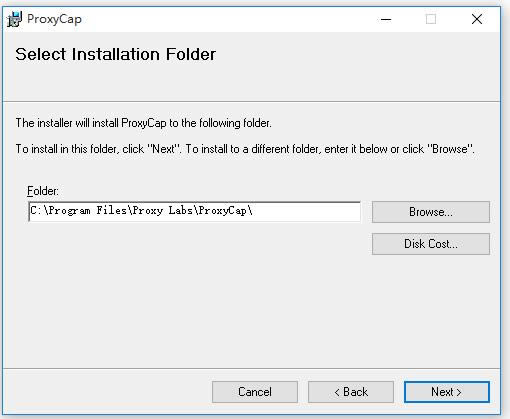This screenshot has width=510, height=419.
Task: Open the Browse... folder picker
Action: pyautogui.click(x=431, y=212)
